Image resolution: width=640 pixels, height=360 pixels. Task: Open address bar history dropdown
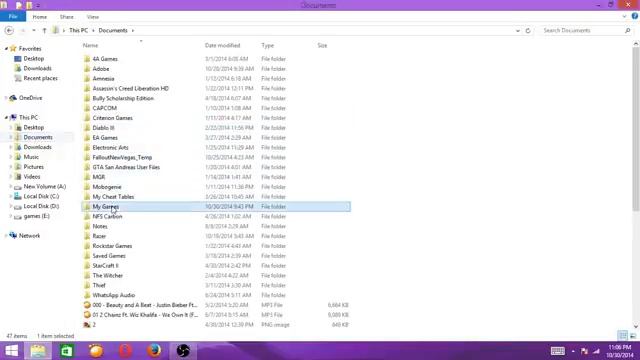[518, 31]
